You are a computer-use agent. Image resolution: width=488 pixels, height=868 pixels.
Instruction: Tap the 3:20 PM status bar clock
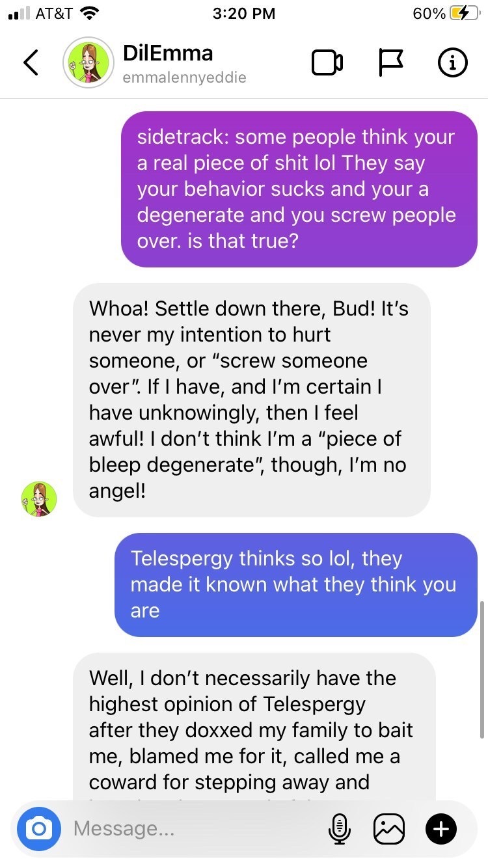click(x=244, y=14)
